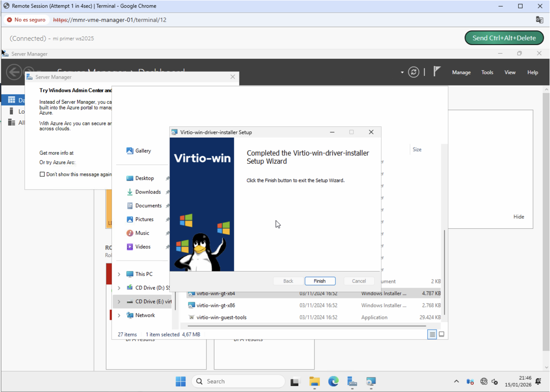Viewport: 550px width, 392px height.
Task: Open the Tools menu in Server Manager
Action: pos(487,72)
